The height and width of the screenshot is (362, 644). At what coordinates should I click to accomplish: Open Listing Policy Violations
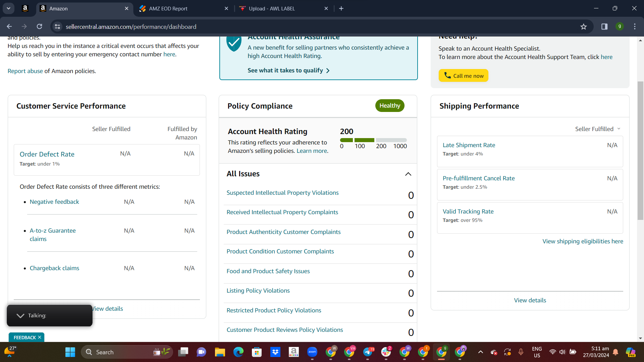(x=258, y=291)
